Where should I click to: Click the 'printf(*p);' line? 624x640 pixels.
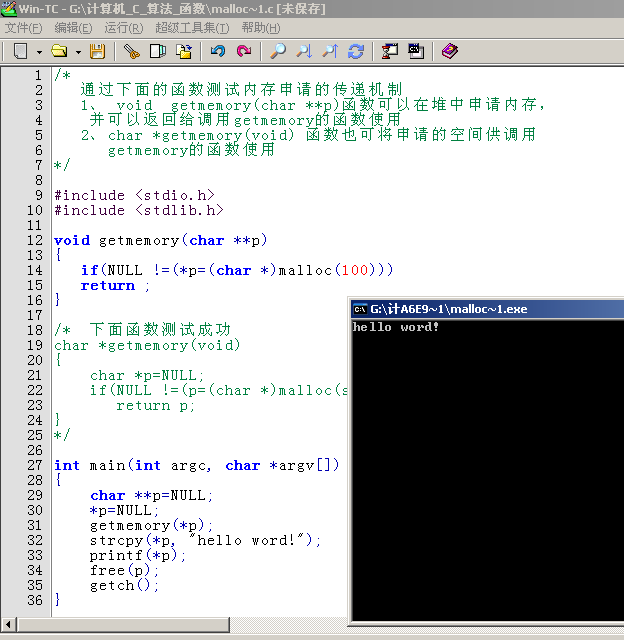(138, 556)
